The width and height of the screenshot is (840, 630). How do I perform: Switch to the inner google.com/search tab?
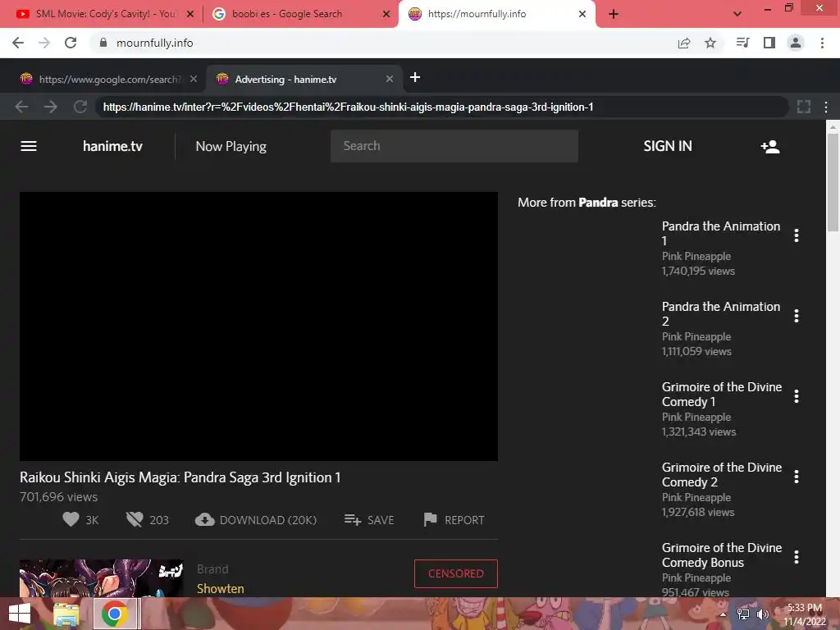[109, 80]
